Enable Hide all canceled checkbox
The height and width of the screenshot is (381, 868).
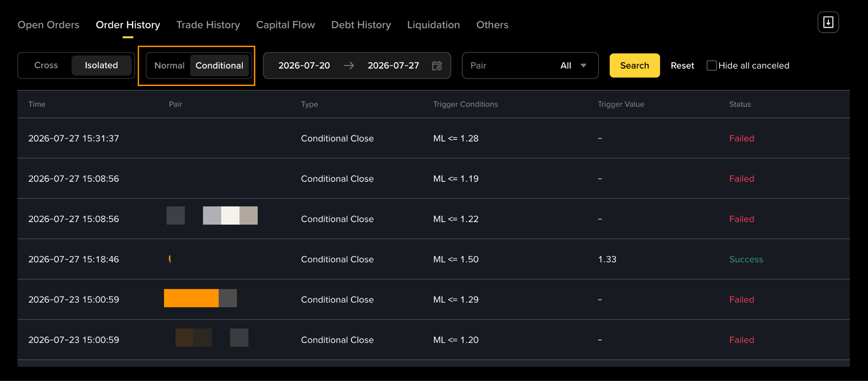click(x=712, y=66)
